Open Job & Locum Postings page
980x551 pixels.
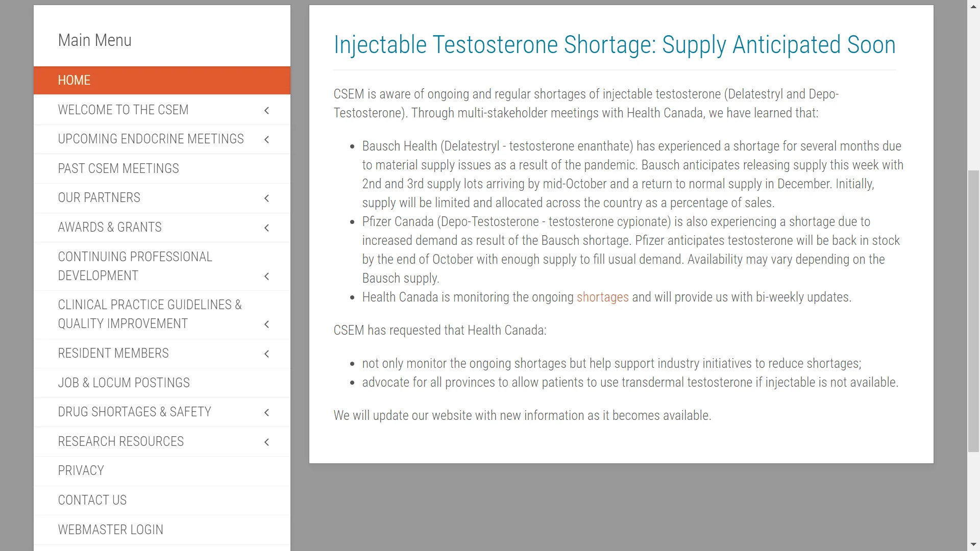(x=162, y=383)
